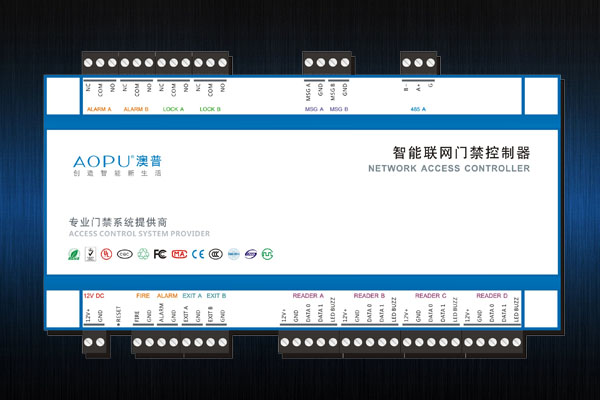Screen dimensions: 600x400
Task: Click the orange ALARM A label
Action: pos(99,109)
